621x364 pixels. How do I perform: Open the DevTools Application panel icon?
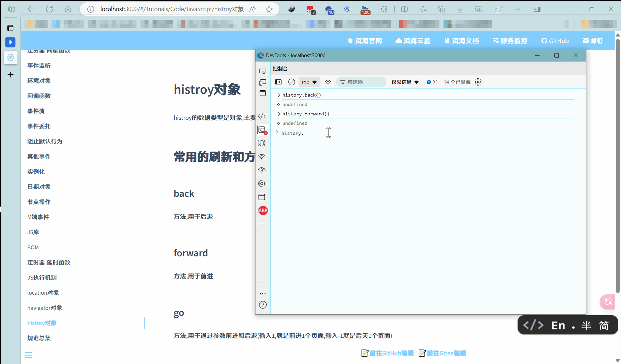262,197
